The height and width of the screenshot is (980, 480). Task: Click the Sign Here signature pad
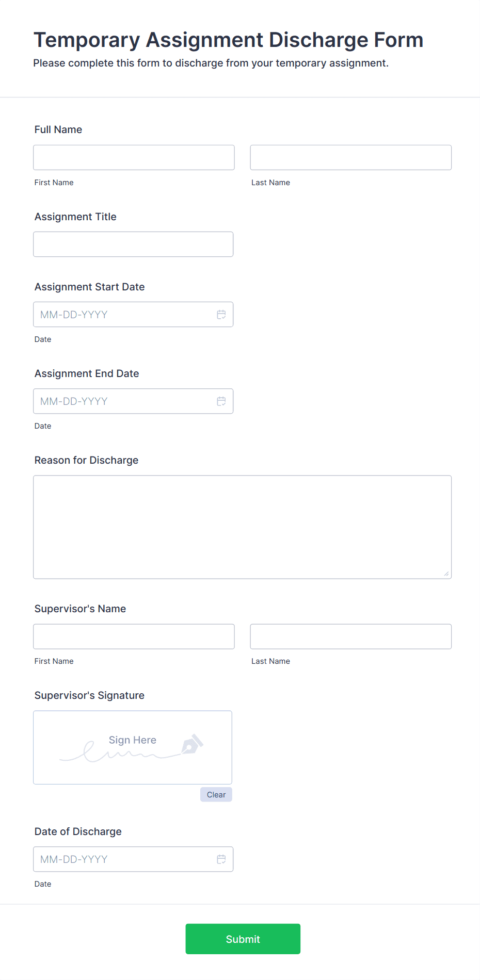pyautogui.click(x=133, y=748)
